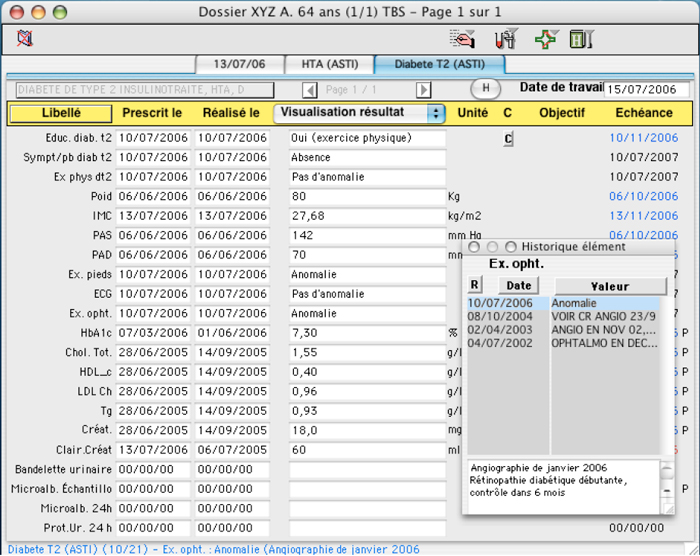Click the resize grip of history popup

coord(668,509)
